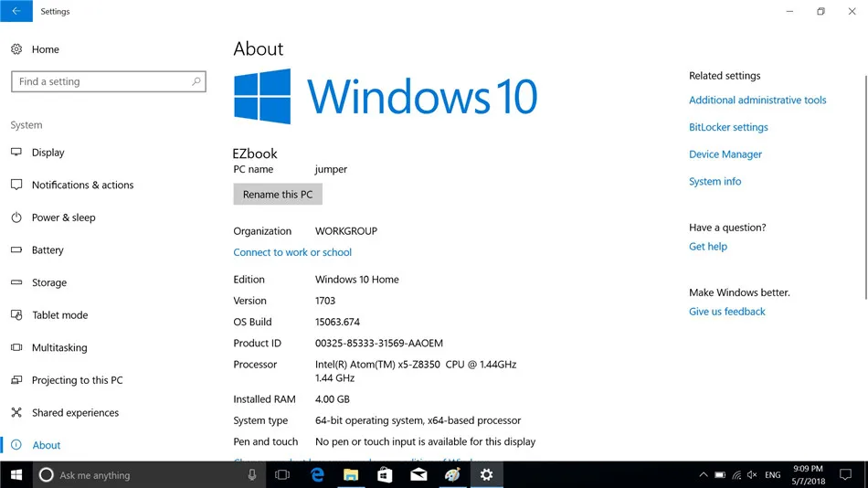Open Settings Home via gear icon
Screen dimensions: 868x488
point(16,49)
